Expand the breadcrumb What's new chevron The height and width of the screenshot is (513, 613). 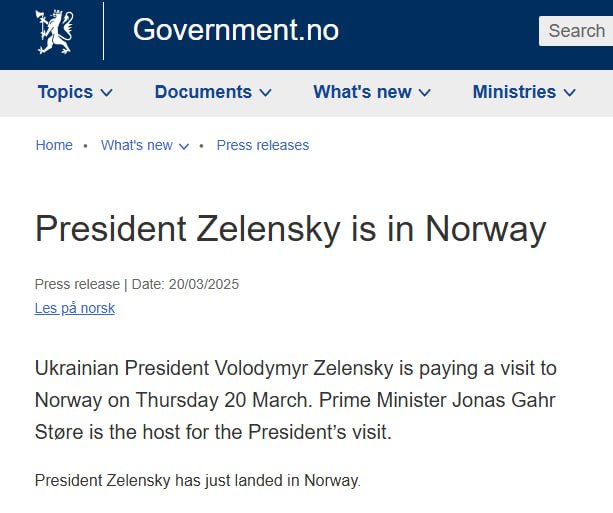click(x=184, y=146)
